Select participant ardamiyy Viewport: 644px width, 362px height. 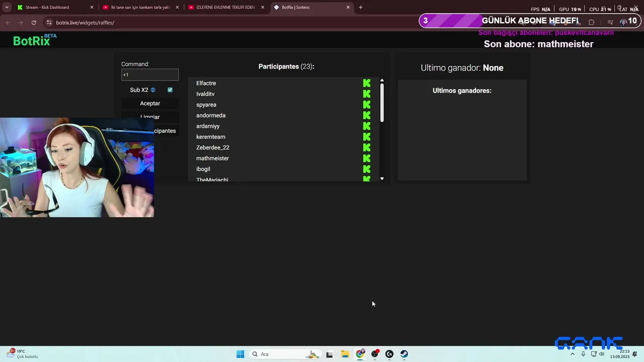click(x=208, y=126)
